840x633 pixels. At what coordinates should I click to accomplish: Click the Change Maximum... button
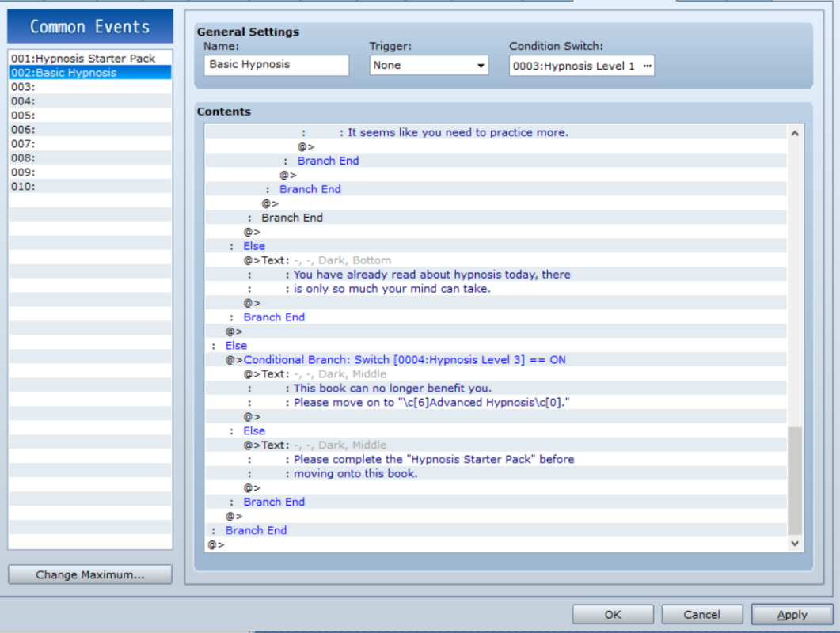[90, 574]
